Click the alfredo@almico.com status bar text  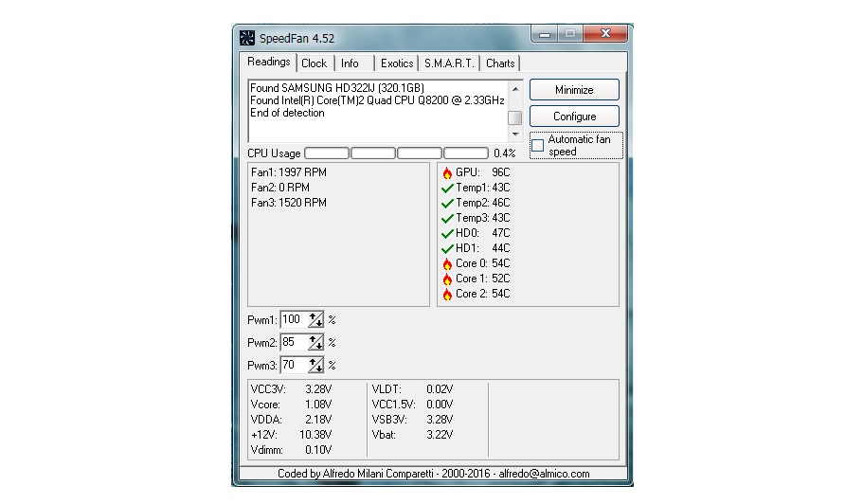[x=545, y=474]
